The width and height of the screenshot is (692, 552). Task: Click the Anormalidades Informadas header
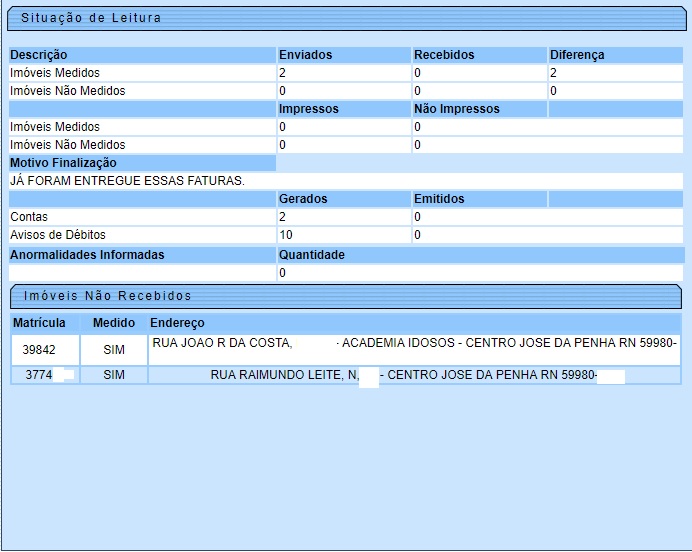point(87,255)
